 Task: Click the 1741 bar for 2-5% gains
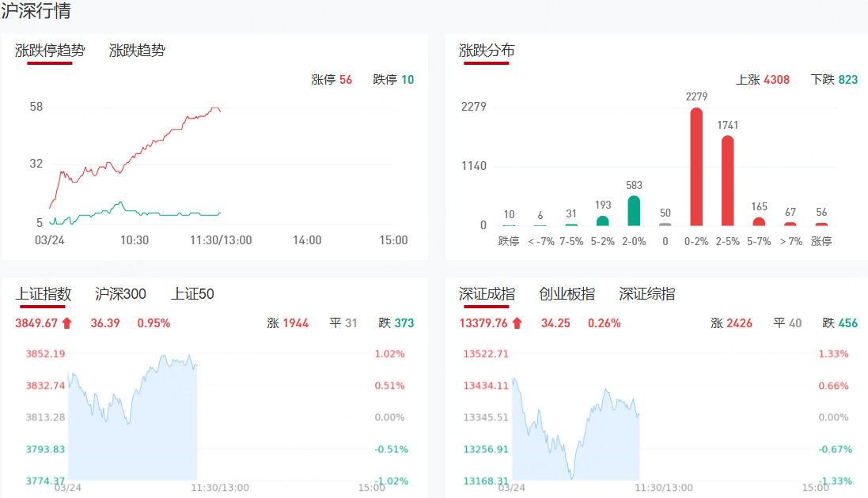727,182
